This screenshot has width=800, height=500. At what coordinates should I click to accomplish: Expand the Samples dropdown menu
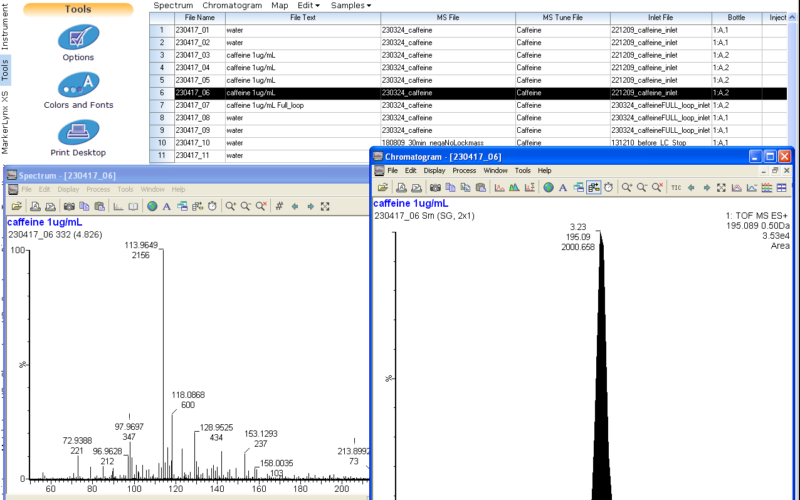[350, 5]
